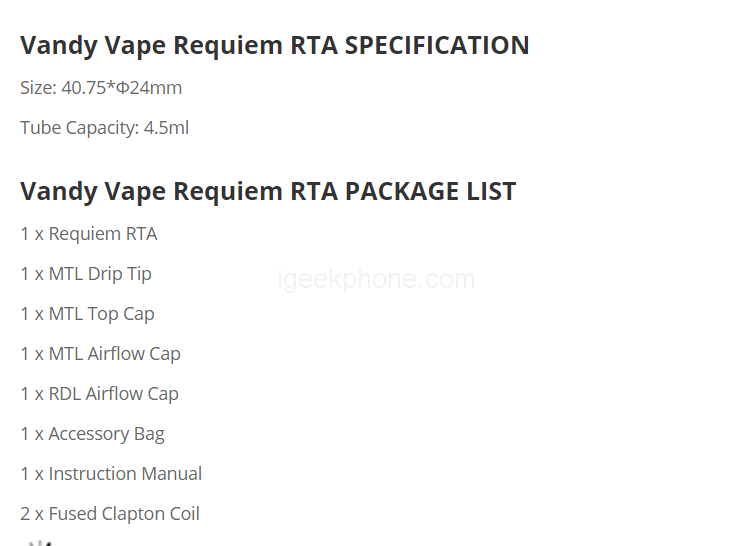Click the '1 x Instruction Manual' entry
Screen dimensions: 738x546
[111, 474]
